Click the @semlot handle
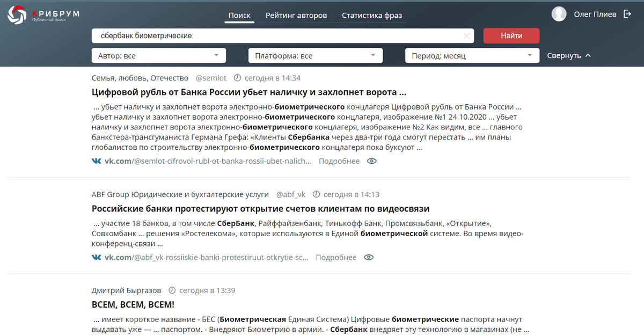This screenshot has width=644, height=335. tap(211, 78)
